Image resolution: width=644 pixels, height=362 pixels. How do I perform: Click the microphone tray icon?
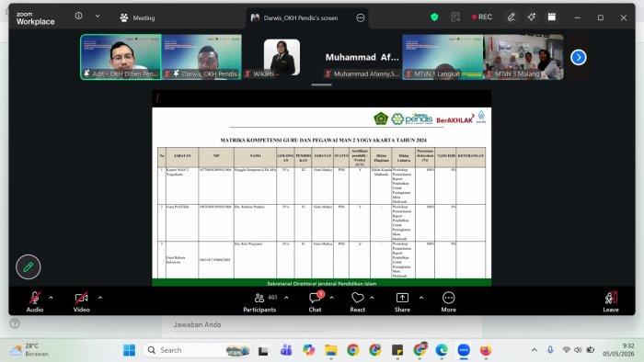tap(550, 350)
